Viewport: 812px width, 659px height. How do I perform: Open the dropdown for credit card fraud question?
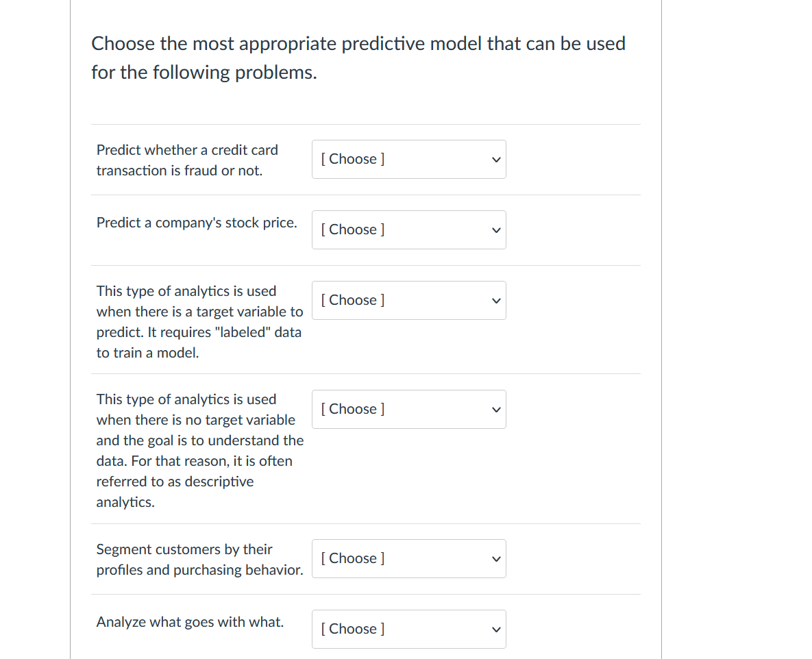[408, 159]
